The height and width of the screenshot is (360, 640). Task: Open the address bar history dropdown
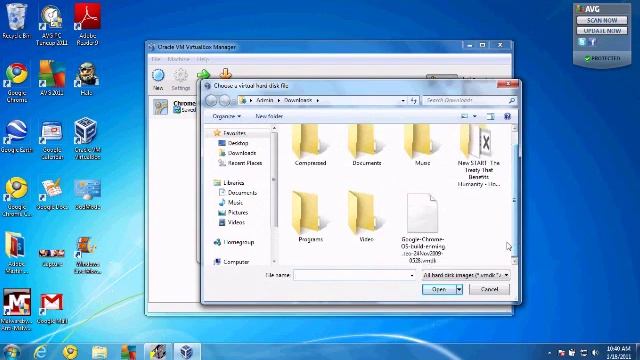403,100
